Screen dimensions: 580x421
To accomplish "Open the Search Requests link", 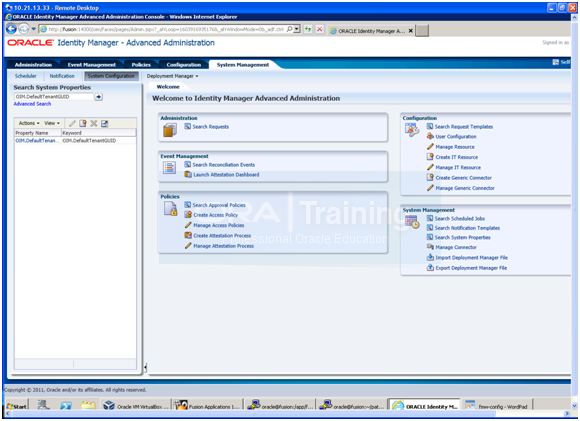I will (x=210, y=127).
